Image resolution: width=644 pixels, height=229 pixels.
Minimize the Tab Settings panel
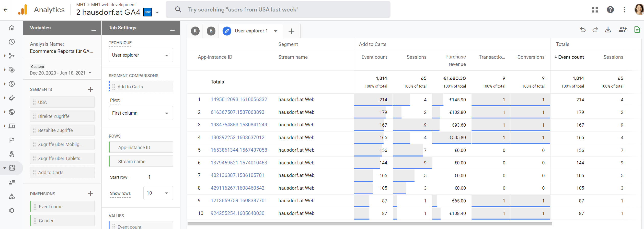pyautogui.click(x=172, y=30)
